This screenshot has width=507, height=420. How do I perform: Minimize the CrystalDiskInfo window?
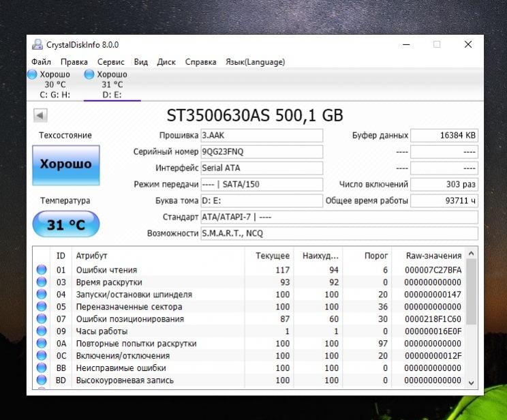pos(406,44)
